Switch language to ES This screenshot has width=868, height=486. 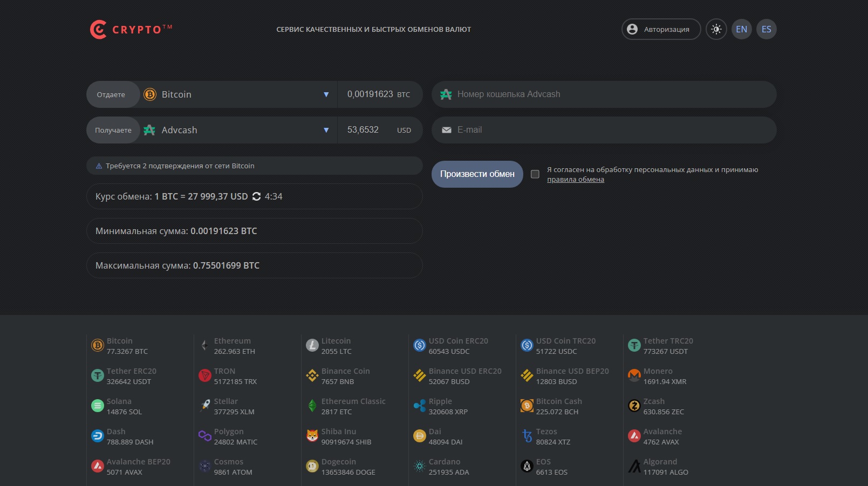(x=767, y=29)
